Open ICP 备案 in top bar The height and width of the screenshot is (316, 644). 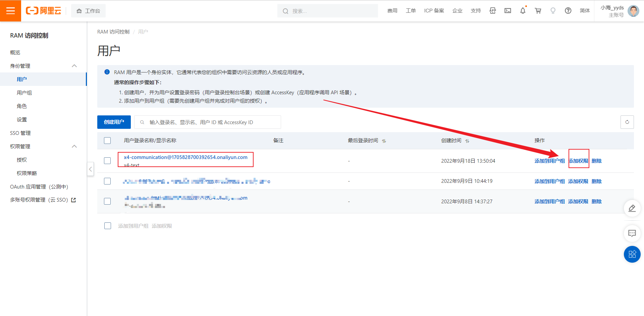(x=434, y=11)
